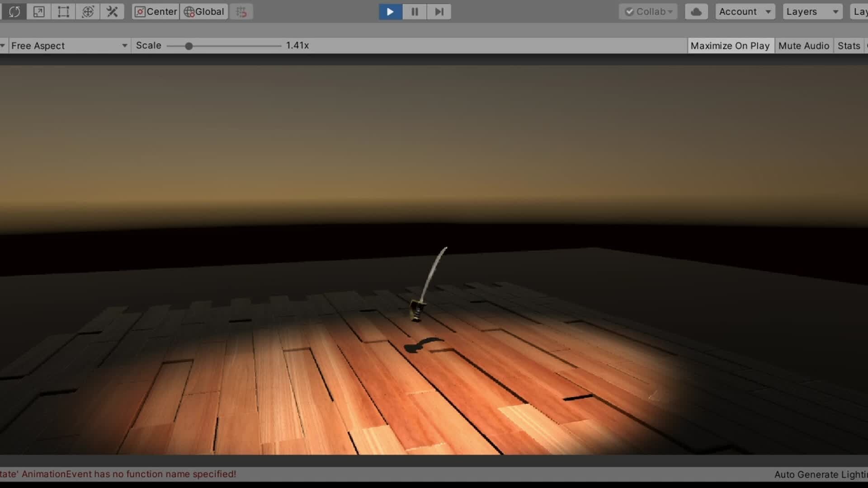Screen dimensions: 868x488
Task: Open the Collab menu
Action: (x=648, y=12)
